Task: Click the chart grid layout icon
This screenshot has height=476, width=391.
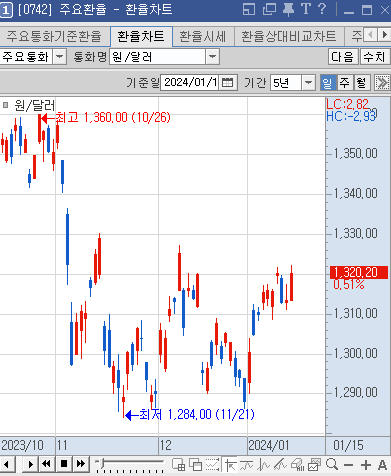Action: (x=178, y=465)
